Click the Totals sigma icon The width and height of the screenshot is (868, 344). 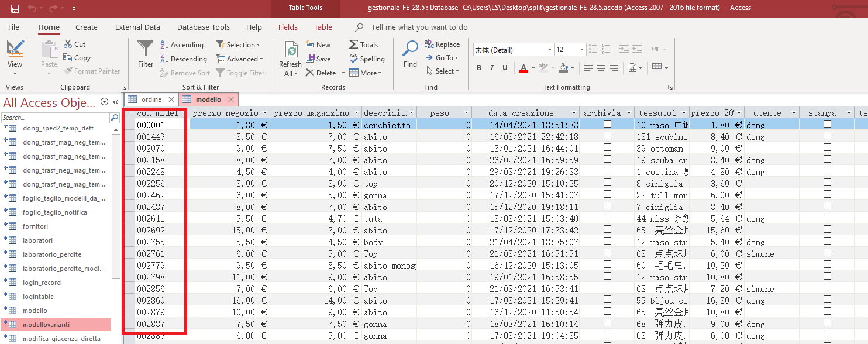click(x=354, y=44)
